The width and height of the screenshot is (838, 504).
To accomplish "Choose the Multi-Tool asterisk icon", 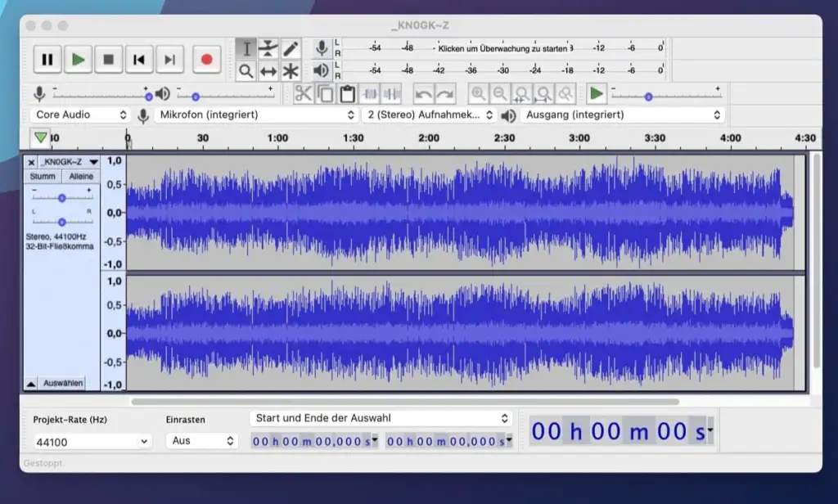I will click(291, 70).
